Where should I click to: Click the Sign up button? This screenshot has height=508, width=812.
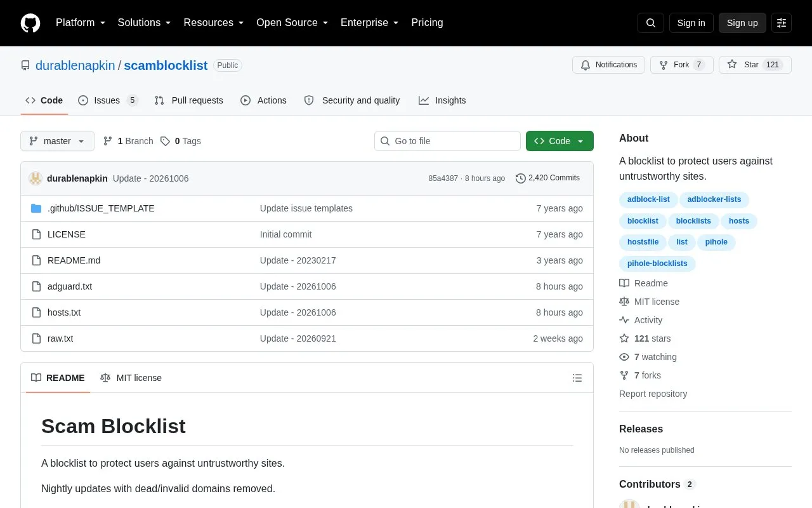coord(742,23)
